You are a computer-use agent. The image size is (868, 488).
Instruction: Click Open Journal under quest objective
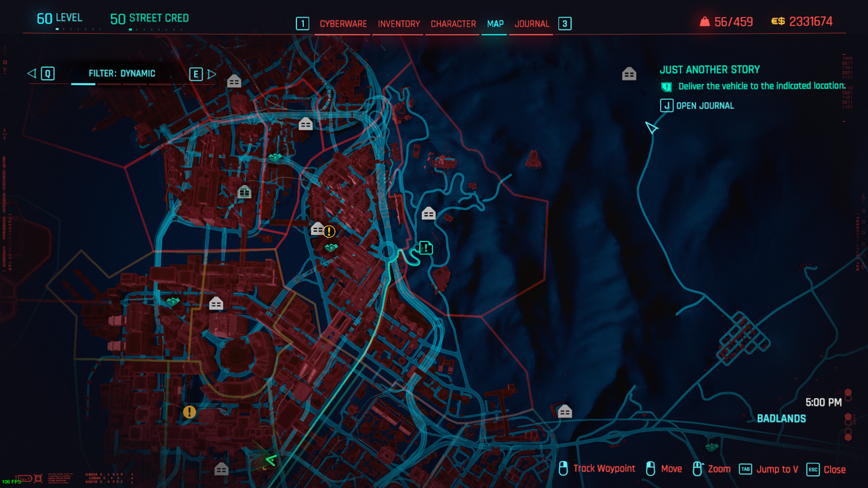click(x=705, y=106)
